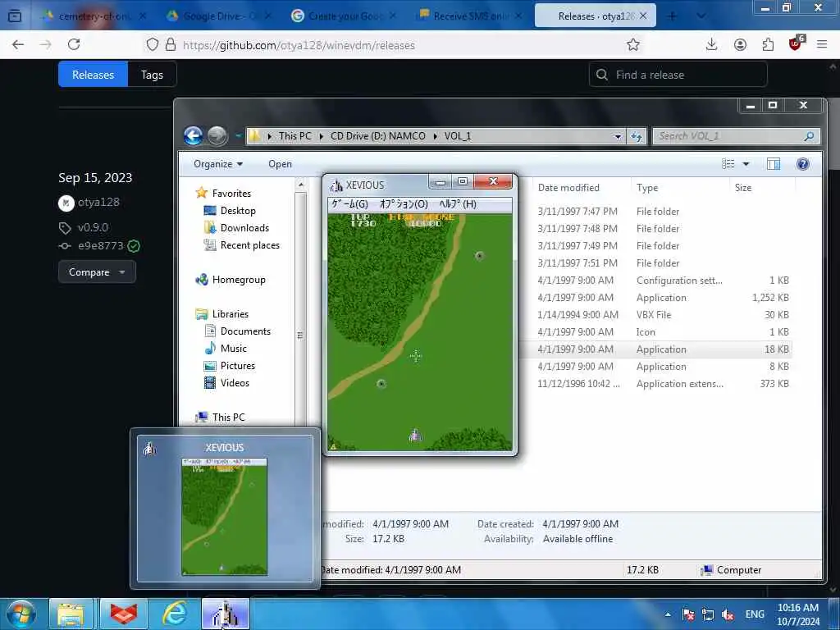Change the Explorer view layout icon
Image resolution: width=840 pixels, height=630 pixels.
coord(728,164)
